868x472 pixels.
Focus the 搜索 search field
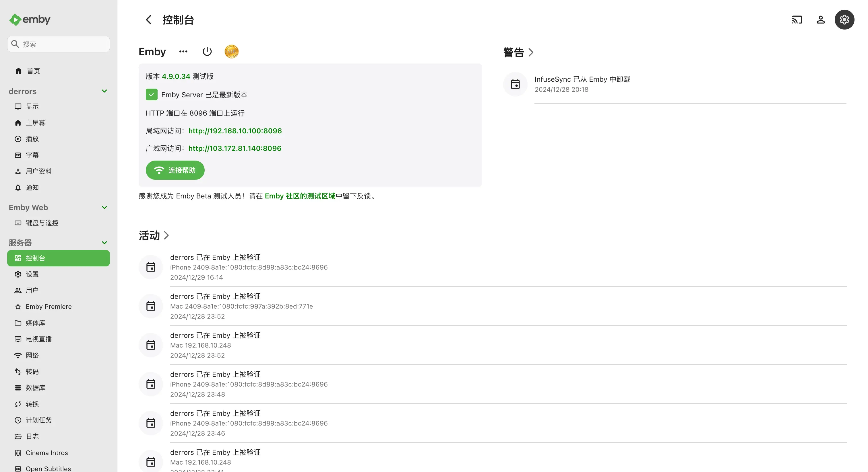tap(59, 44)
